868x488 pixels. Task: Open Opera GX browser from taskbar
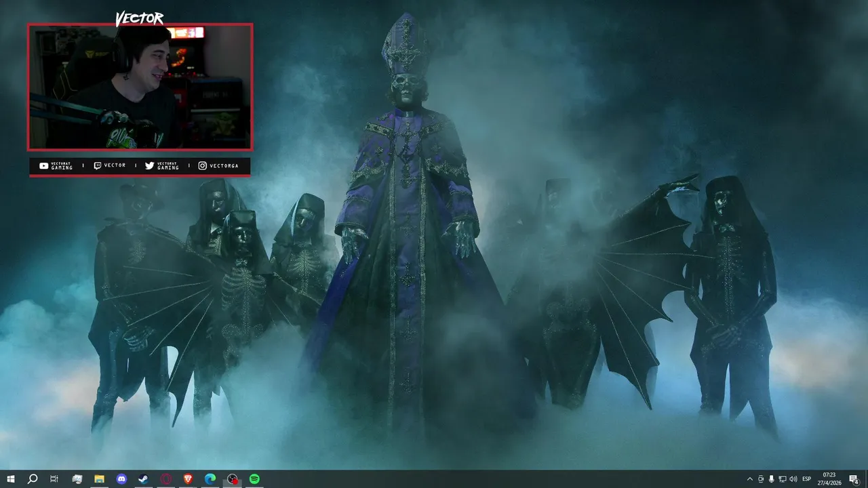tap(165, 479)
